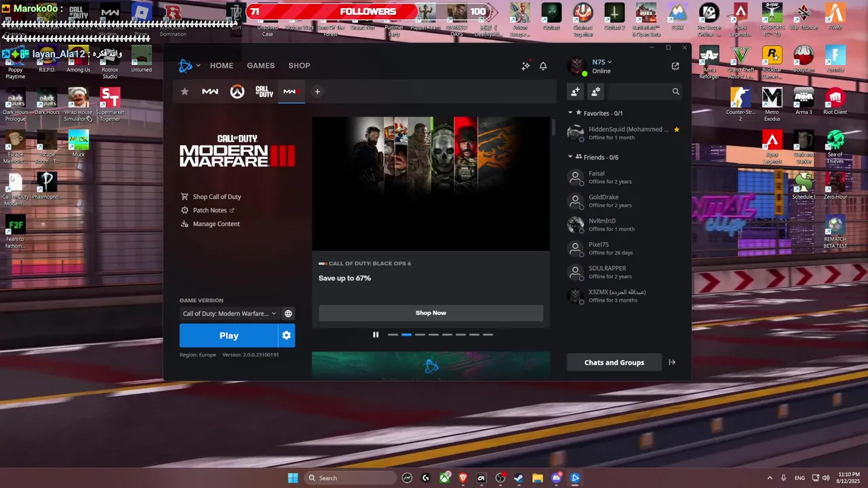The image size is (868, 488).
Task: Select the Among Us desktop icon
Action: pyautogui.click(x=78, y=60)
